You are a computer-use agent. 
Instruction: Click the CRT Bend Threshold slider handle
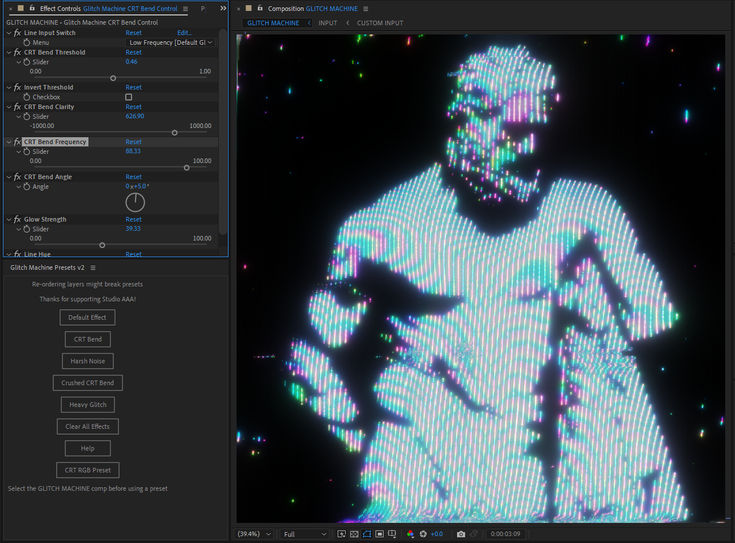click(112, 78)
